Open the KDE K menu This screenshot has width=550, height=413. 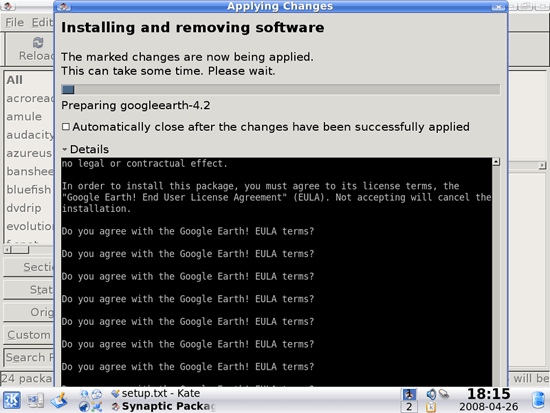[x=12, y=400]
